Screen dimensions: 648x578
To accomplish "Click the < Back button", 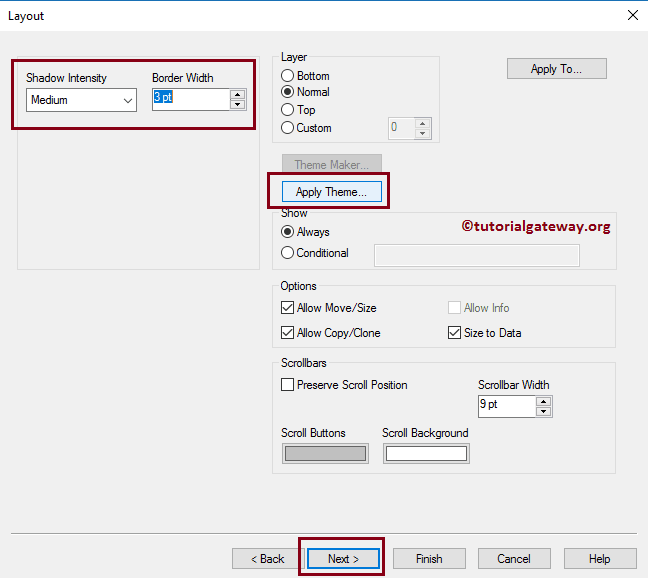I will pyautogui.click(x=268, y=559).
